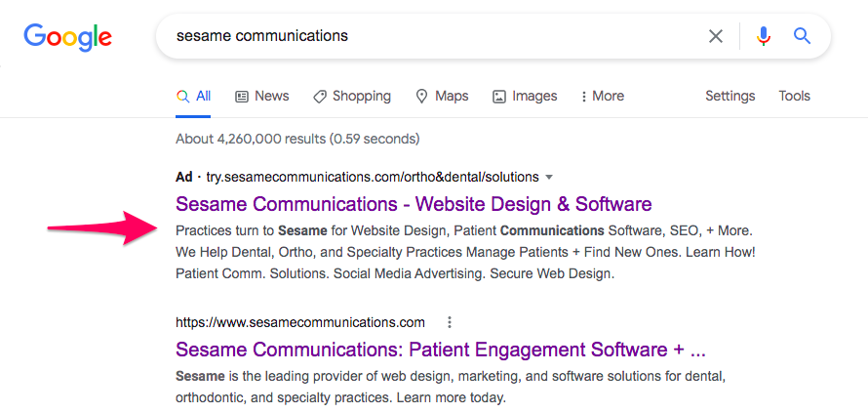This screenshot has height=413, width=868.
Task: Open the three-dot menu beside sesamecommunications.com URL
Action: [x=449, y=322]
